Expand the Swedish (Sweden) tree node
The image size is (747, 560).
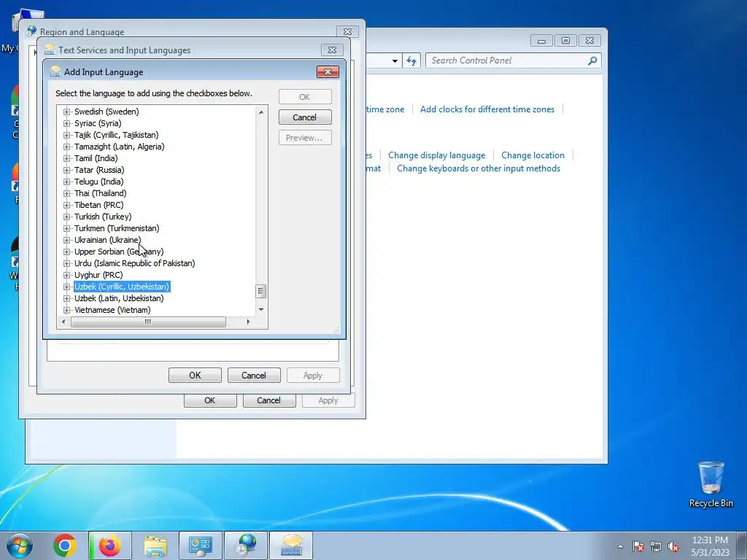(66, 112)
